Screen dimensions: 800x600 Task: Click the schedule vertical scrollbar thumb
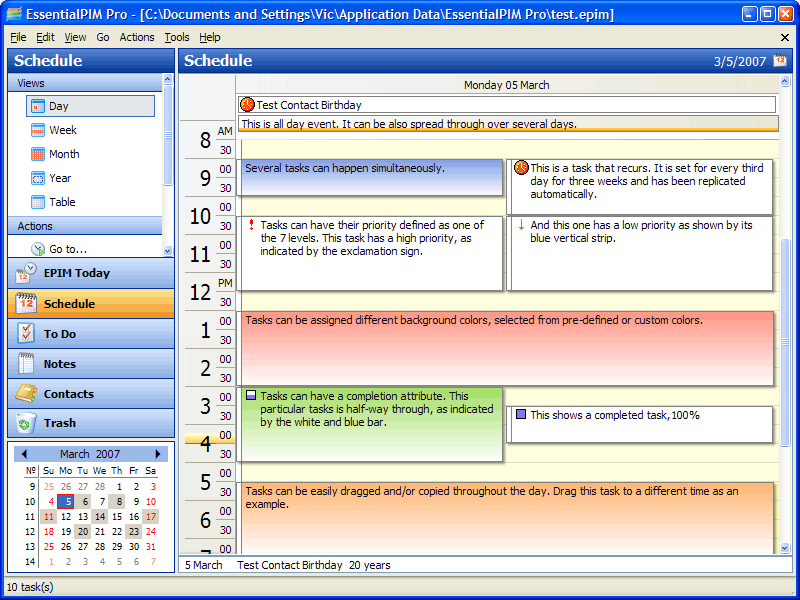(x=785, y=341)
